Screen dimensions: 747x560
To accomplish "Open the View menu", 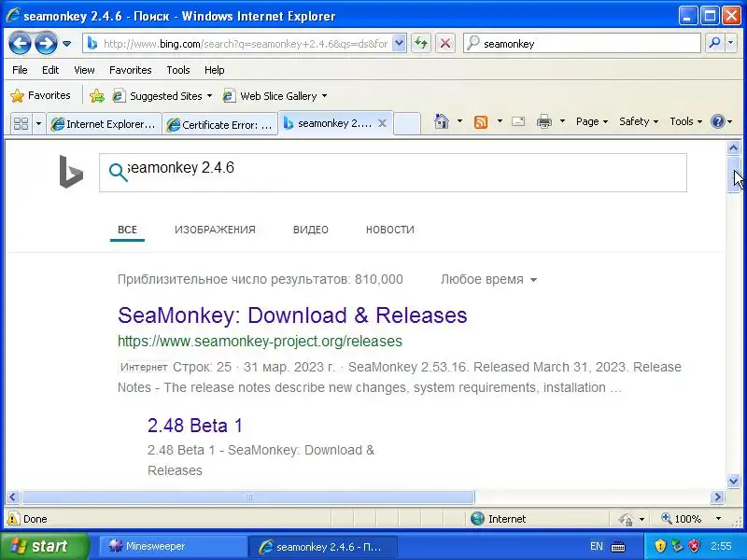I will pyautogui.click(x=84, y=70).
